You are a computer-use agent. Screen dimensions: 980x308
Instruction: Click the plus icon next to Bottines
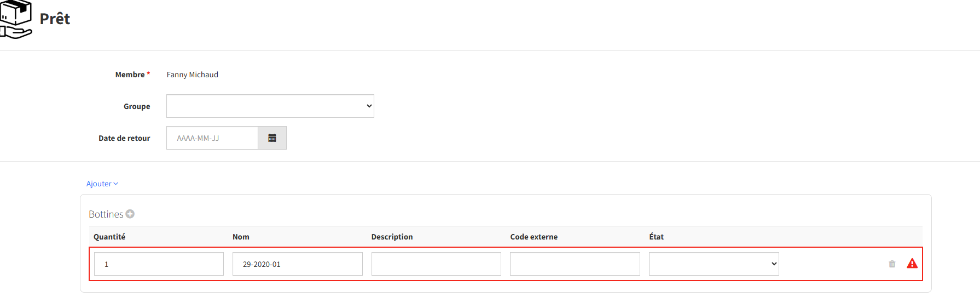point(130,214)
